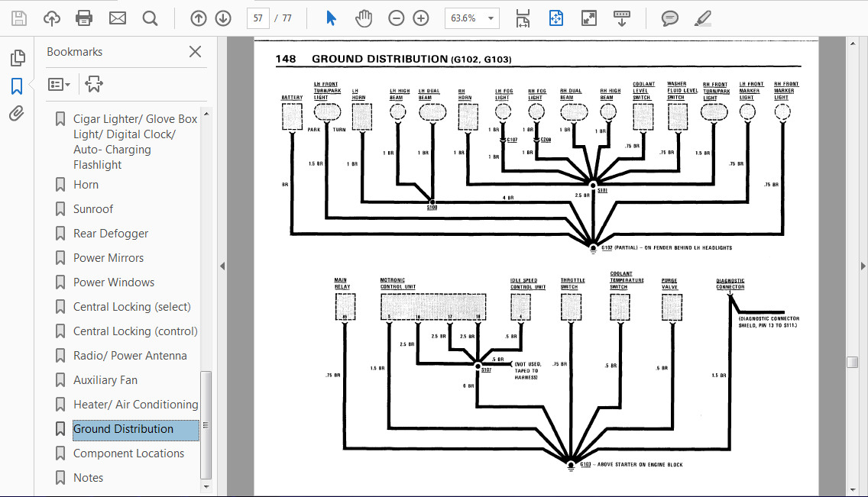This screenshot has height=497, width=868.
Task: Collapse left pane with divider arrow
Action: pos(222,266)
